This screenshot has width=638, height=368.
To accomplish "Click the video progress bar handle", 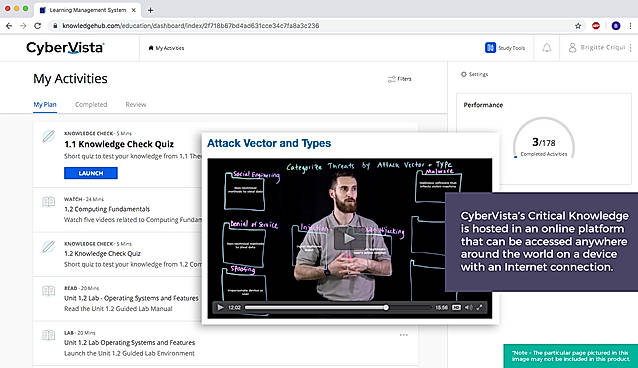I will [386, 307].
